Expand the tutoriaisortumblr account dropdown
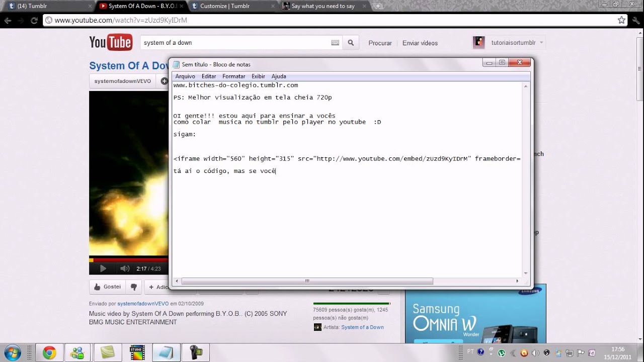Screen dimensions: 644x362 (x=541, y=43)
